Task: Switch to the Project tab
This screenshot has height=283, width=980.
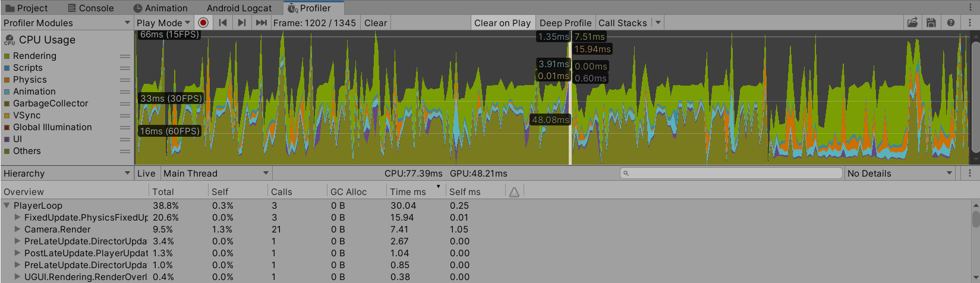Action: (27, 8)
